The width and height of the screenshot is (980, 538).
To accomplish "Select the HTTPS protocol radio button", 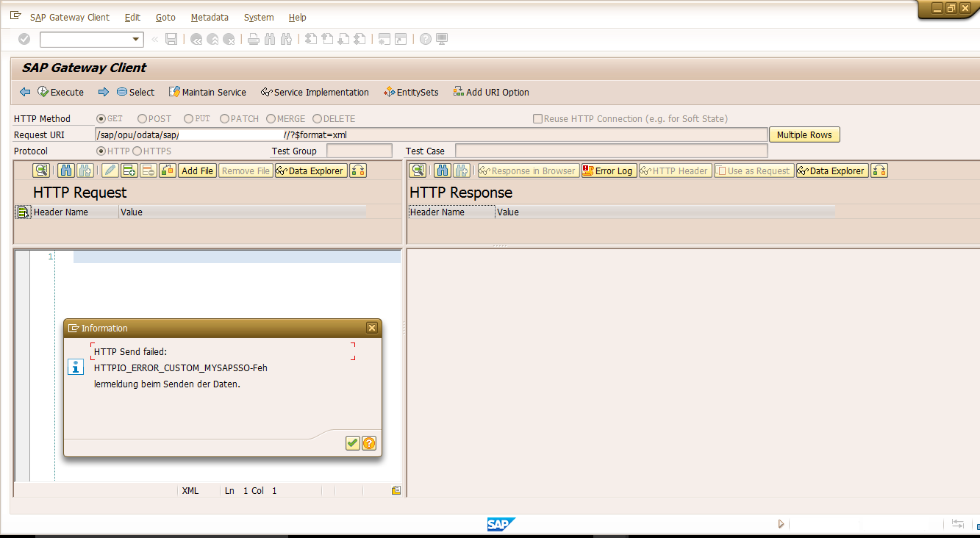I will [137, 151].
